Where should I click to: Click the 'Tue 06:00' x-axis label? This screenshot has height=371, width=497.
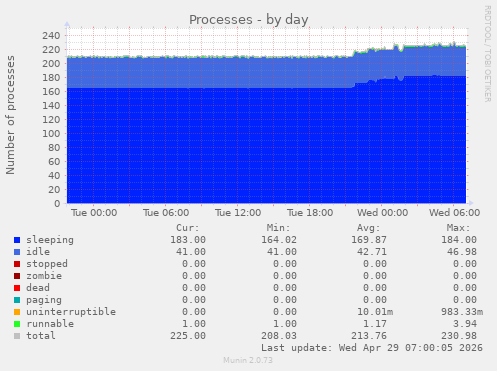pos(166,213)
